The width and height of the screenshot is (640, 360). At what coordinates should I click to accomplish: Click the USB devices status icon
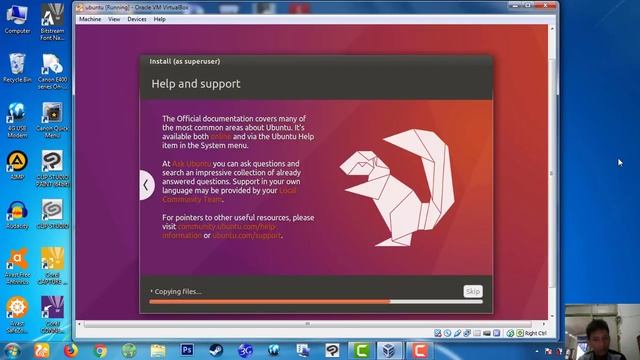click(458, 333)
